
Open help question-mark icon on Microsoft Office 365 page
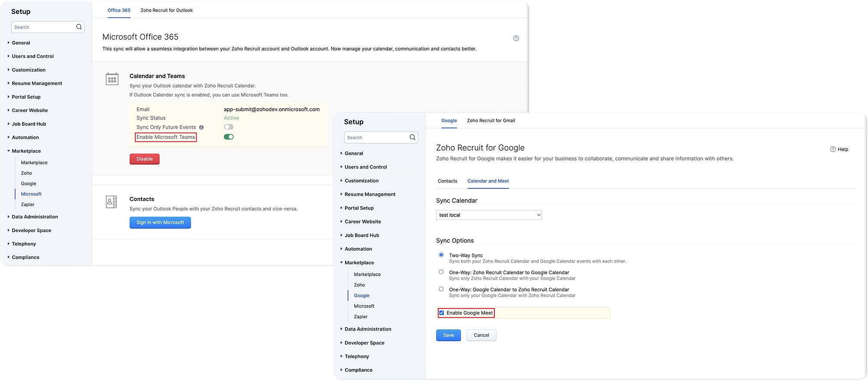click(x=516, y=38)
